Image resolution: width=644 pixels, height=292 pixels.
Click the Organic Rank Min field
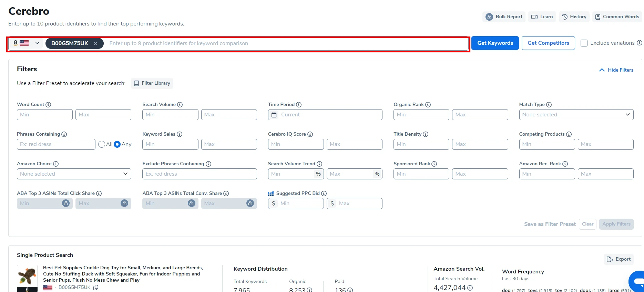pos(421,115)
